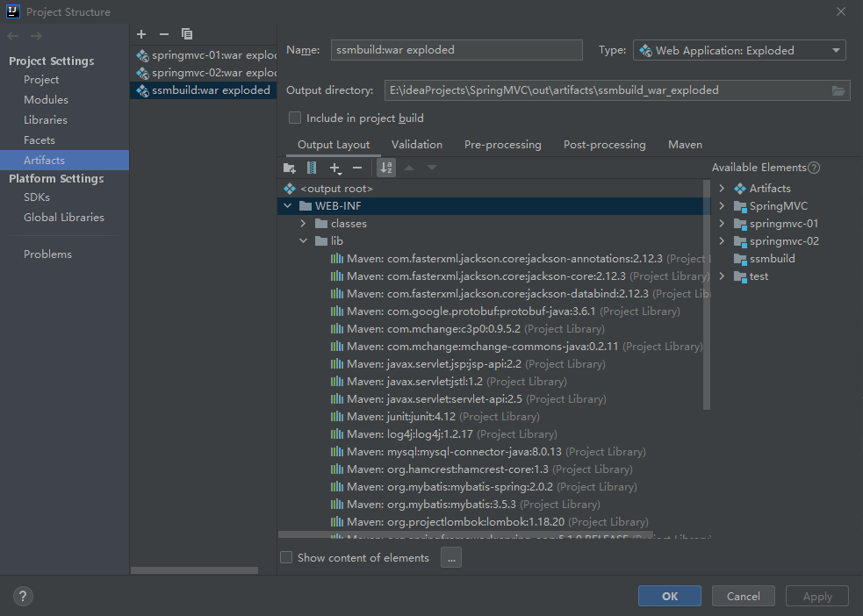
Task: Open SDKs under Platform Settings
Action: [37, 197]
